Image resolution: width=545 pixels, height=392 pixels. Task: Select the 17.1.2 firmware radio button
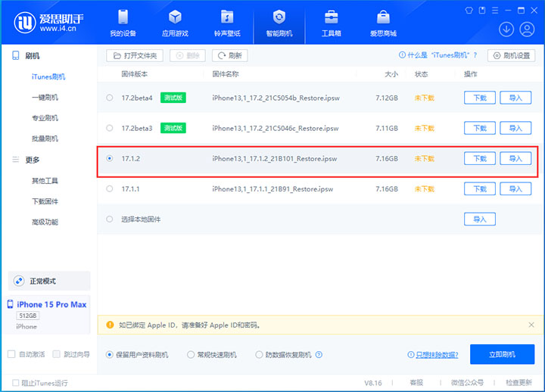tap(110, 158)
